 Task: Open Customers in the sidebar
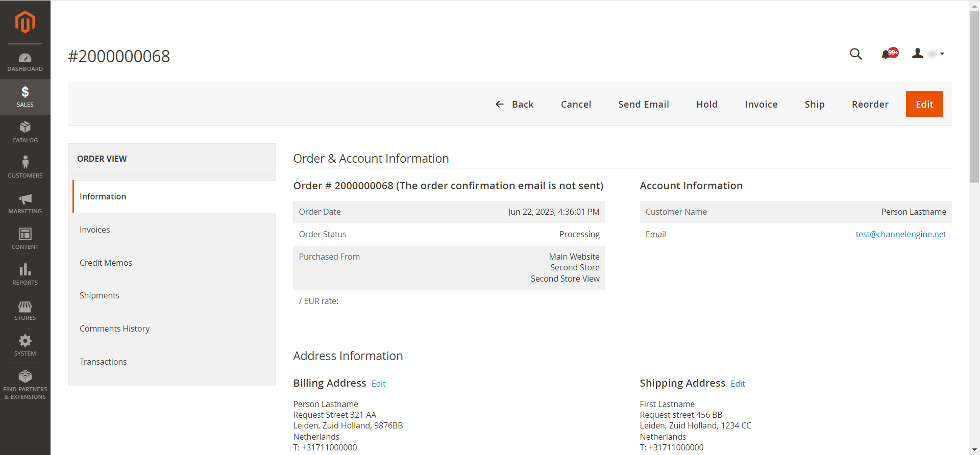click(25, 167)
